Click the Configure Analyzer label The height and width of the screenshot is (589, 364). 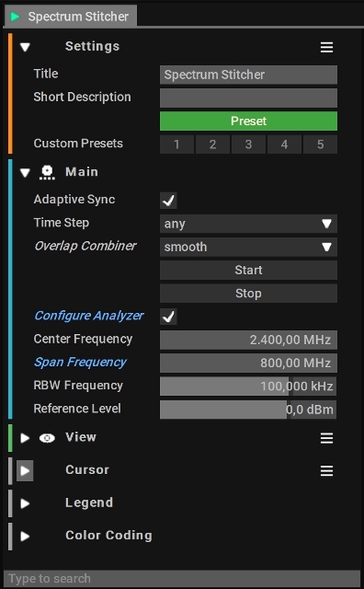(89, 316)
